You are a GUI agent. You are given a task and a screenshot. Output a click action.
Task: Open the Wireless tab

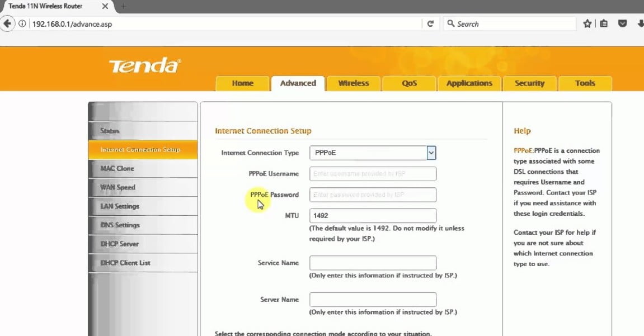tap(353, 83)
